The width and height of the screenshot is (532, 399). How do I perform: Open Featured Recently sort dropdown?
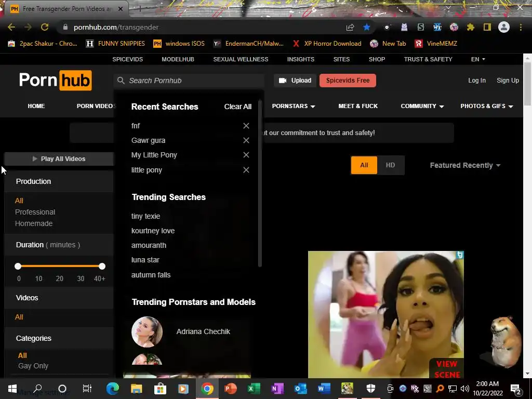coord(465,165)
